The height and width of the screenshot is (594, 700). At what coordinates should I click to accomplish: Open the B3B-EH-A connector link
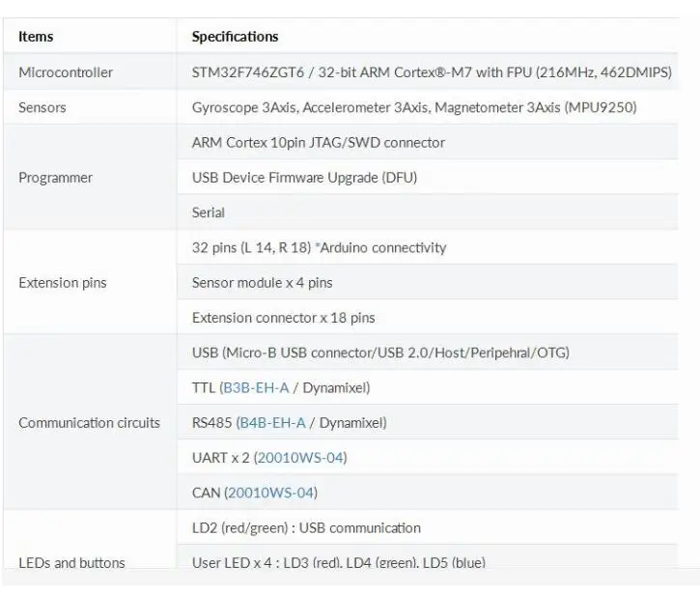[256, 387]
